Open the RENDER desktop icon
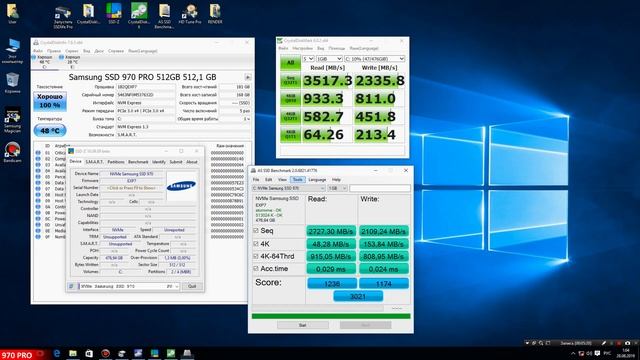Image resolution: width=640 pixels, height=360 pixels. (x=215, y=13)
